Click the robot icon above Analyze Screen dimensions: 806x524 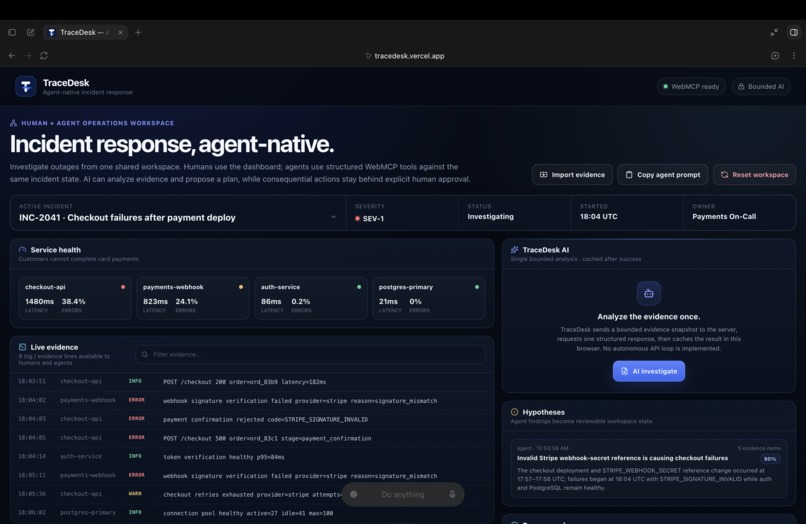pyautogui.click(x=649, y=293)
